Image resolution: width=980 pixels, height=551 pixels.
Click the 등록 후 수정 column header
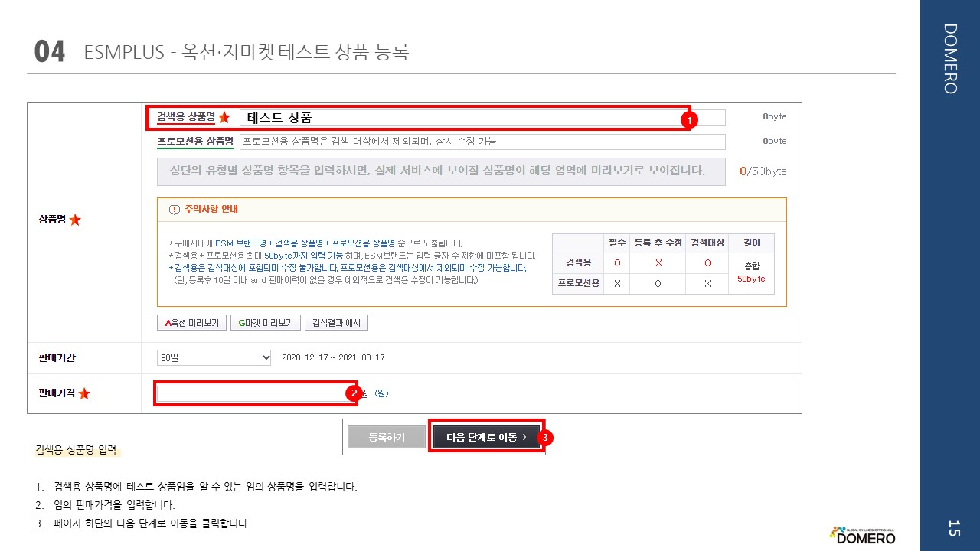coord(658,243)
